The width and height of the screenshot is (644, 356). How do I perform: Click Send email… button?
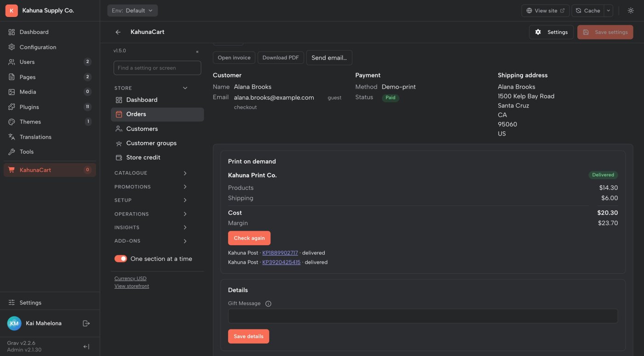click(329, 58)
